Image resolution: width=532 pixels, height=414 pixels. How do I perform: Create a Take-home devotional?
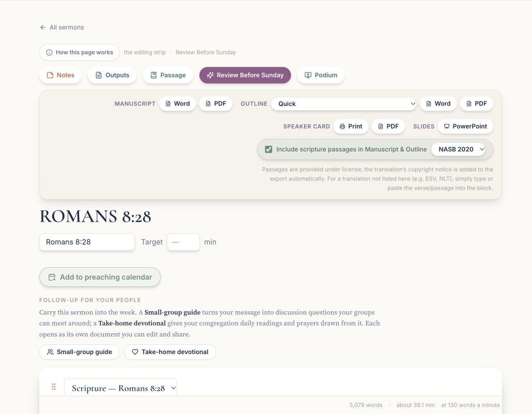pos(170,352)
